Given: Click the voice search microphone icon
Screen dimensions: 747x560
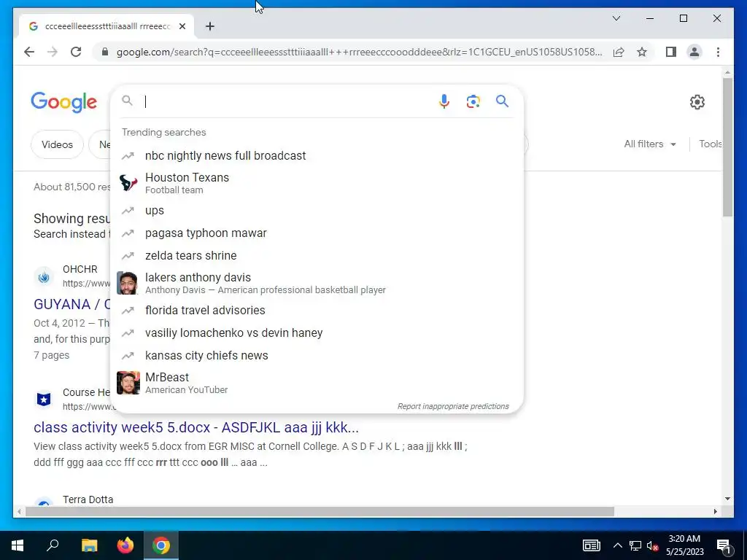Looking at the screenshot, I should [x=444, y=101].
